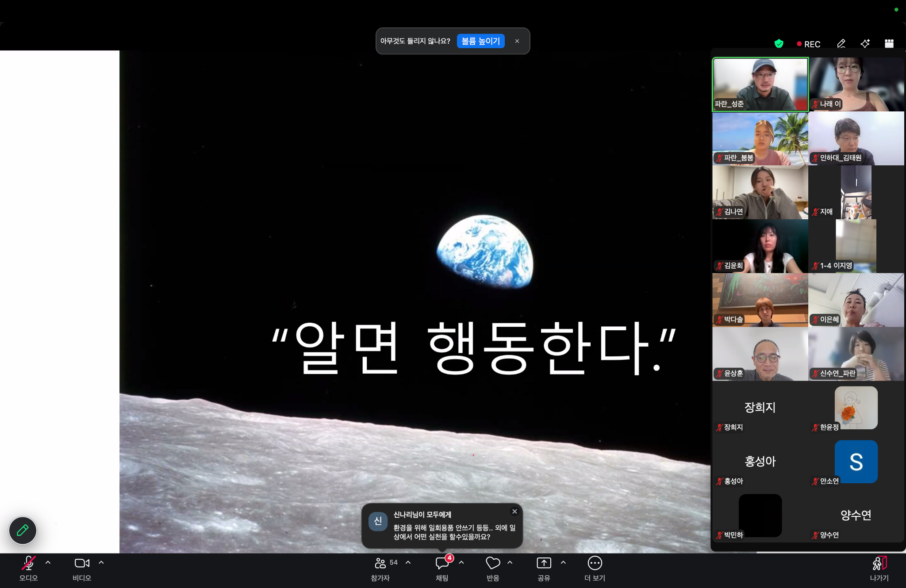Expand video options chevron next to 비디오

[101, 563]
